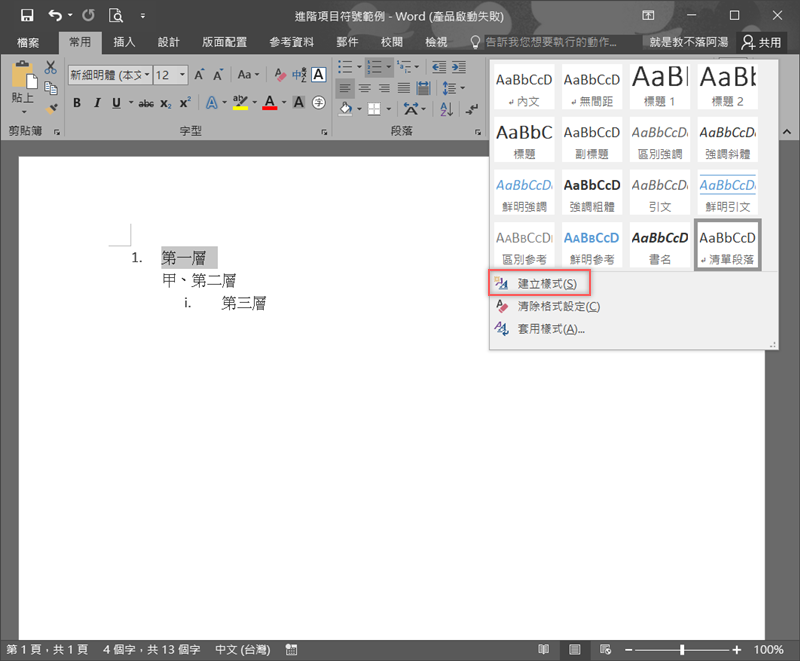Toggle align left paragraph button
The height and width of the screenshot is (661, 800).
pos(344,88)
